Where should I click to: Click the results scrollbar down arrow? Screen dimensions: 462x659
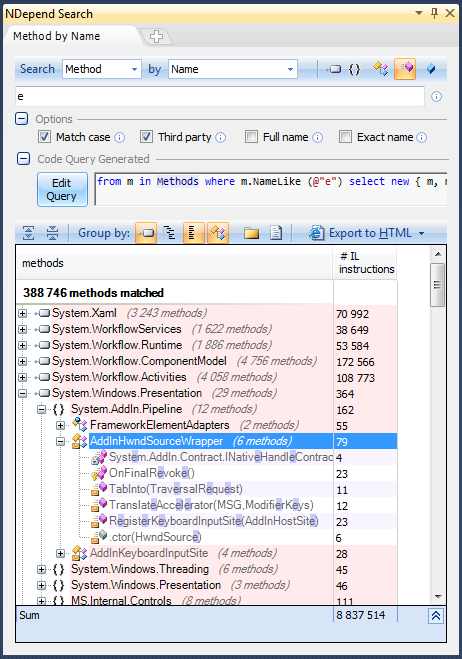tap(438, 597)
